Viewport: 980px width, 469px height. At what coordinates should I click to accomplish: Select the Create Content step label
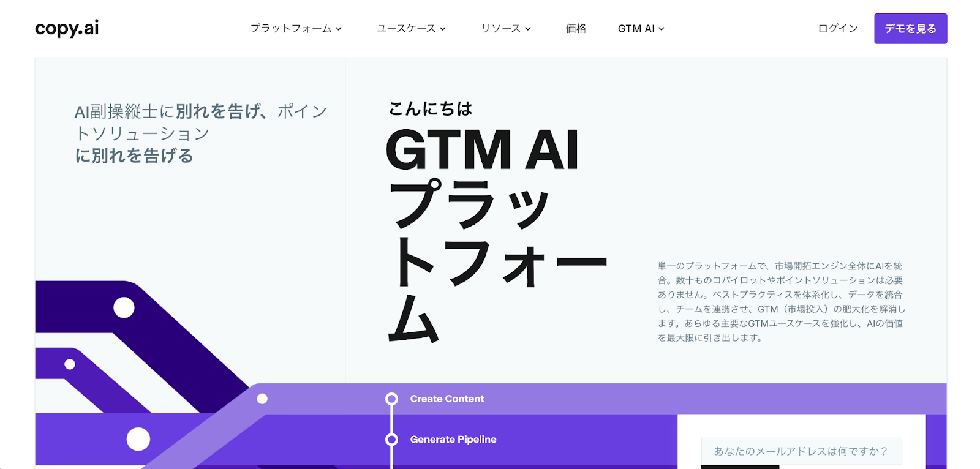point(447,399)
